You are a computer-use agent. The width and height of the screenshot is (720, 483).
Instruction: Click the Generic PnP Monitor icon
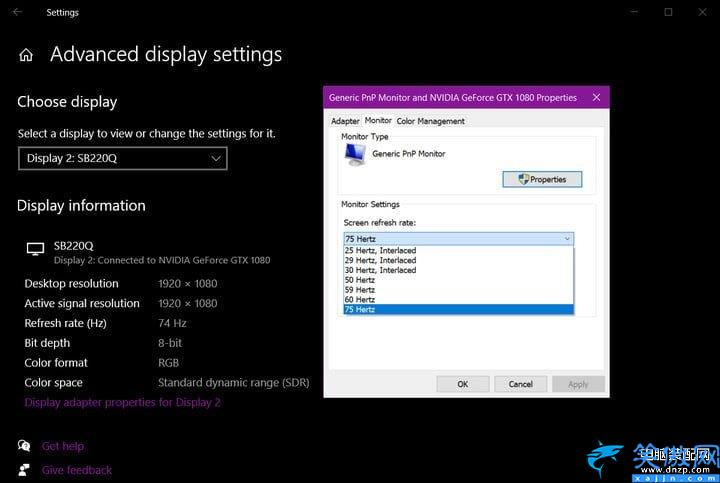point(355,154)
